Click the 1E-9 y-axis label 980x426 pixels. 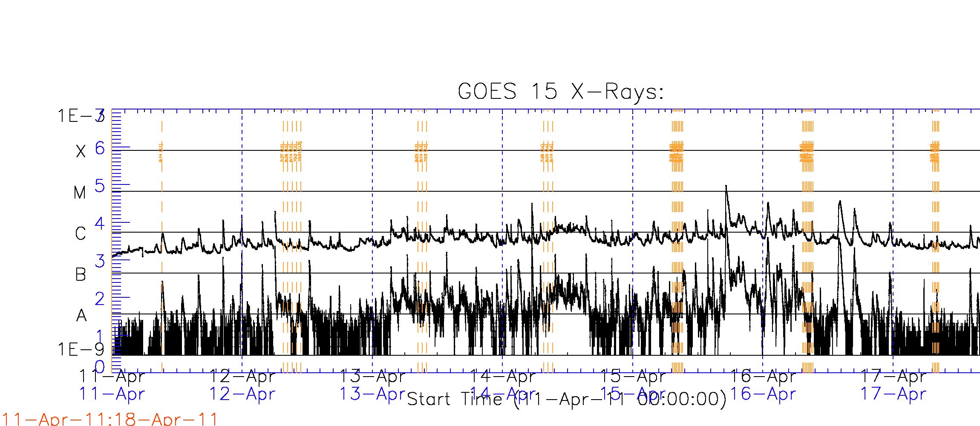[x=81, y=350]
